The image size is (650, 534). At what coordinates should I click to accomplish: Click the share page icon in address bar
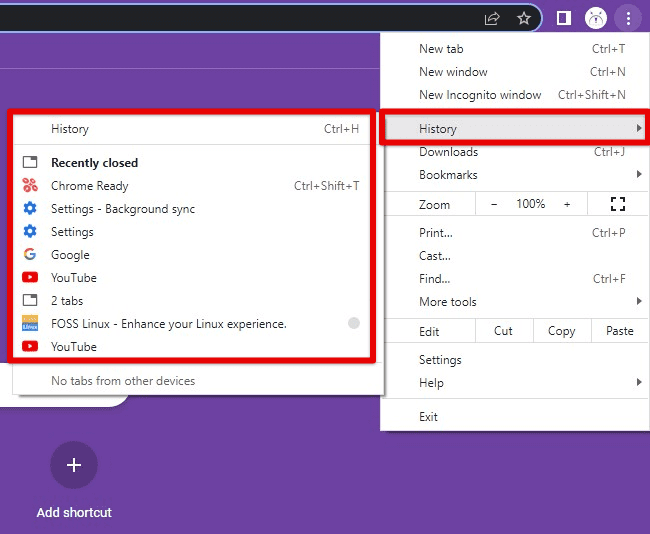click(492, 18)
